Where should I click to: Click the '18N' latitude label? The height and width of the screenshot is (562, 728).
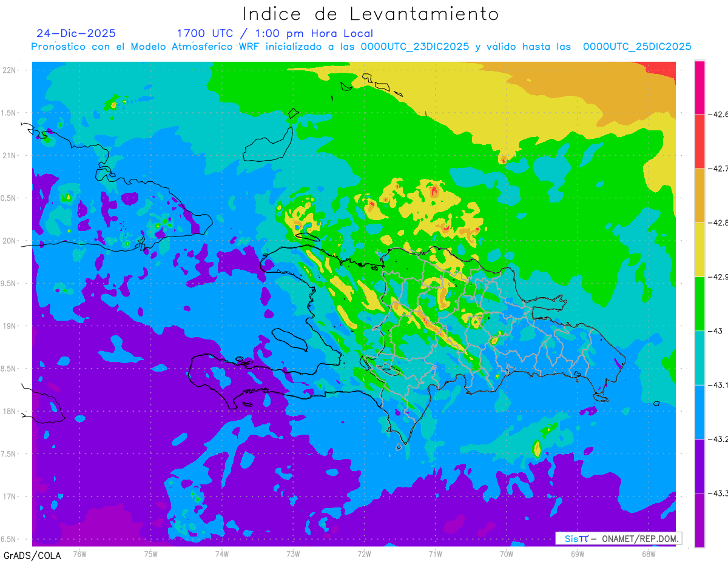point(10,412)
